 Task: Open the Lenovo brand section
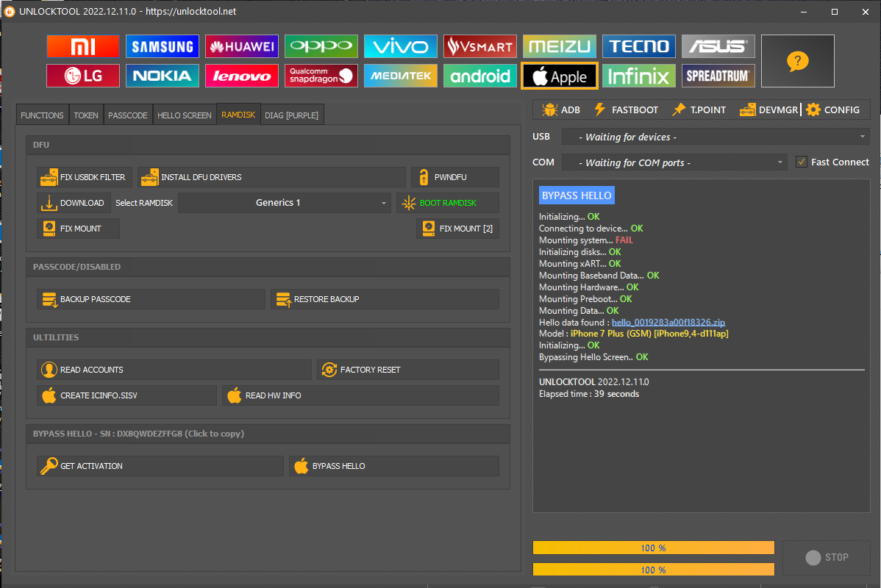[242, 76]
